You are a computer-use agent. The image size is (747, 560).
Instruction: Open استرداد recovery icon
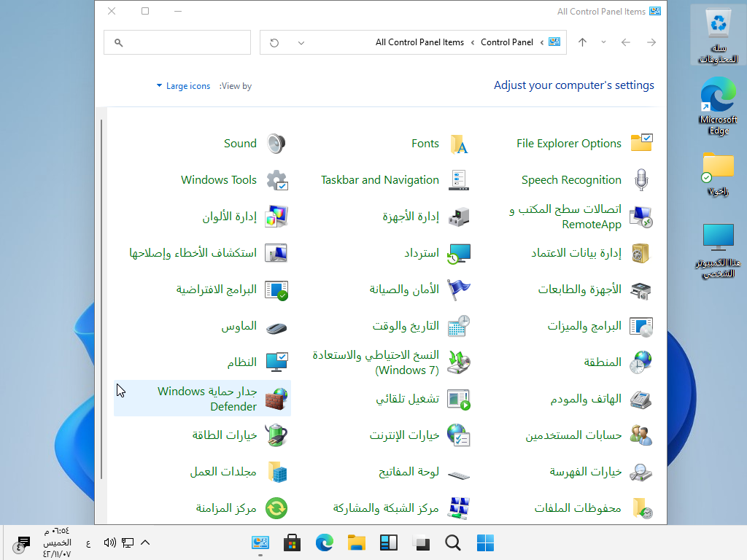click(460, 253)
